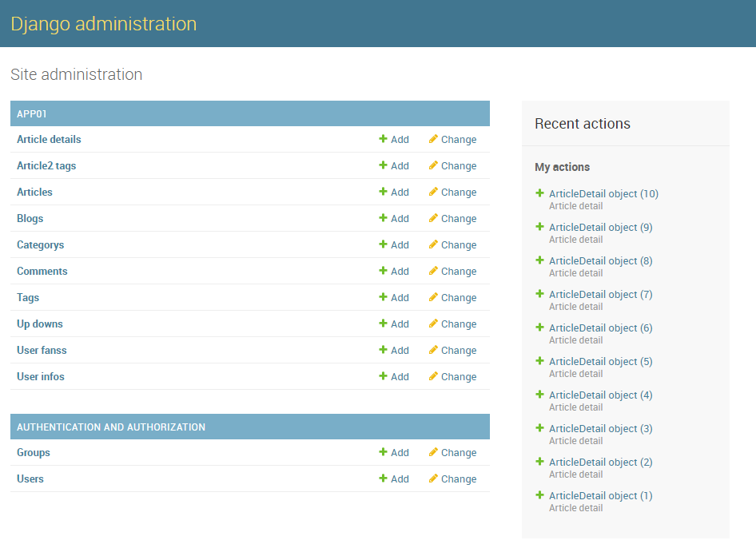Click the Change text link for Blogs

tap(459, 218)
